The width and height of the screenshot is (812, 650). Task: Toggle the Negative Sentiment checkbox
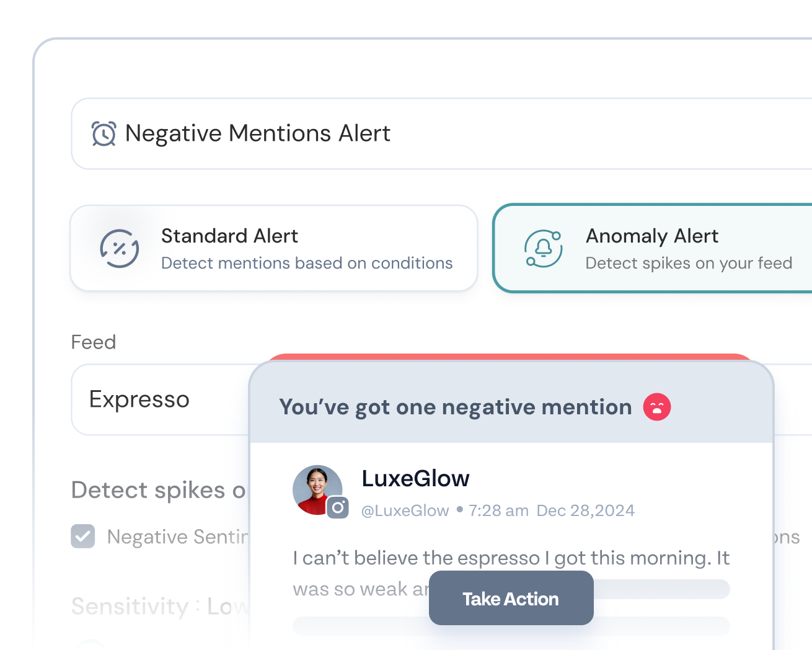(83, 536)
